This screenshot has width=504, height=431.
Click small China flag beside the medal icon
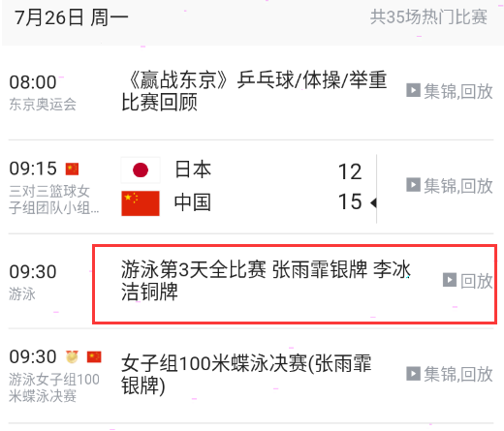[x=94, y=356]
